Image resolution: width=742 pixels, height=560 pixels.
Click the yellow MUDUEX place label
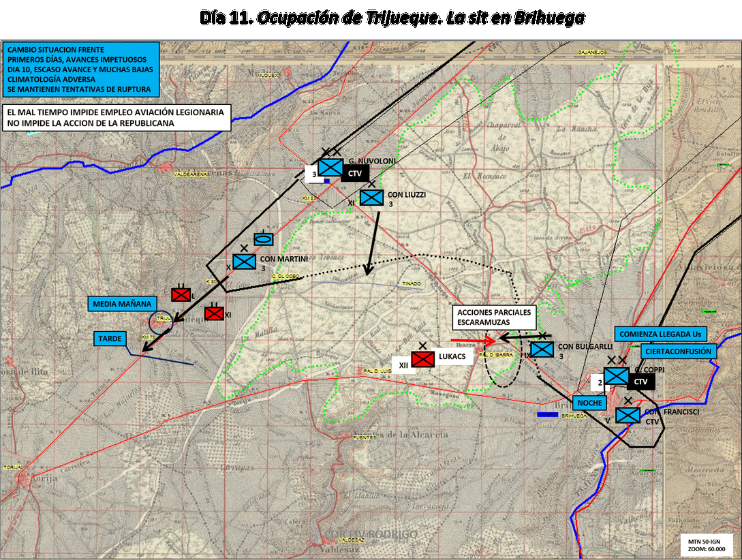[267, 76]
